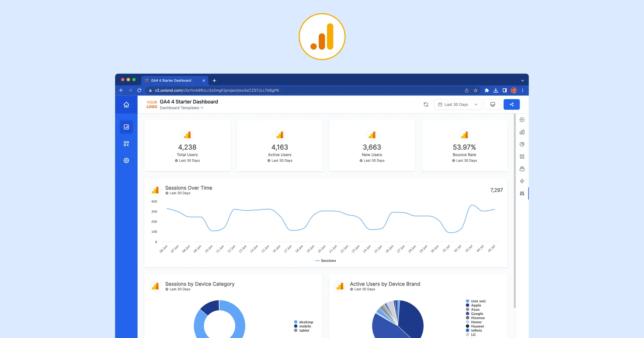Open the browser profile avatar
This screenshot has height=338, width=644.
pos(514,90)
